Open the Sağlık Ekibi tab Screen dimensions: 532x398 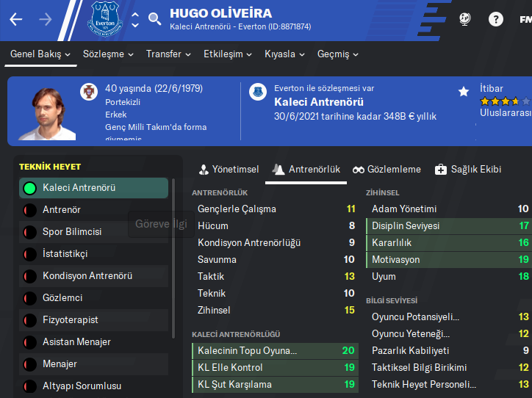click(468, 170)
